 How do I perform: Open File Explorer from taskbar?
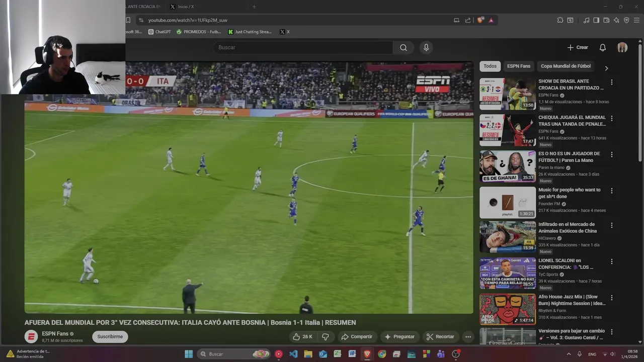coord(308,354)
